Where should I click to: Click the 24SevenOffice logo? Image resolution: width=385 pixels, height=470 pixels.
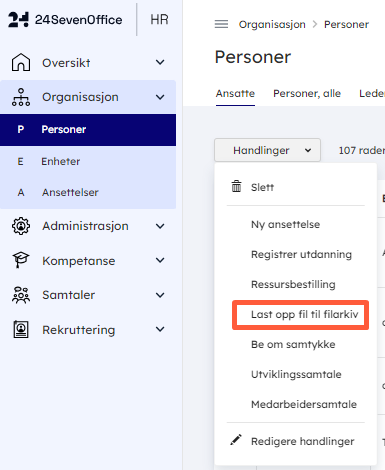[65, 20]
